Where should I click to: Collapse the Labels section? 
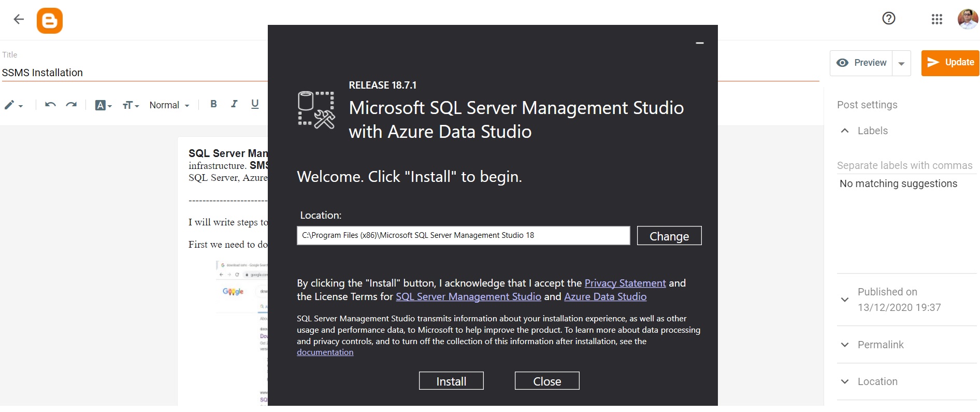coord(844,131)
